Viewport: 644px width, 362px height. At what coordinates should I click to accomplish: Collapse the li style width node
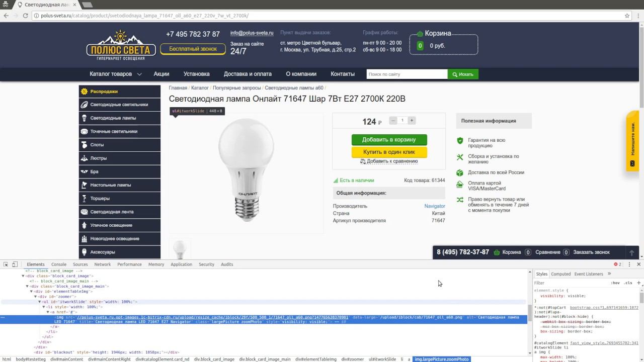click(x=44, y=307)
